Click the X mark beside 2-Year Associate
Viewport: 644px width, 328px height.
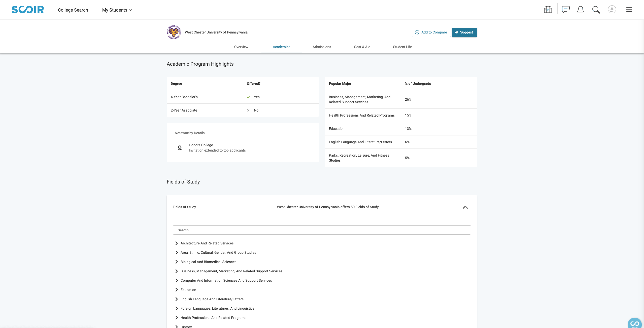[248, 110]
